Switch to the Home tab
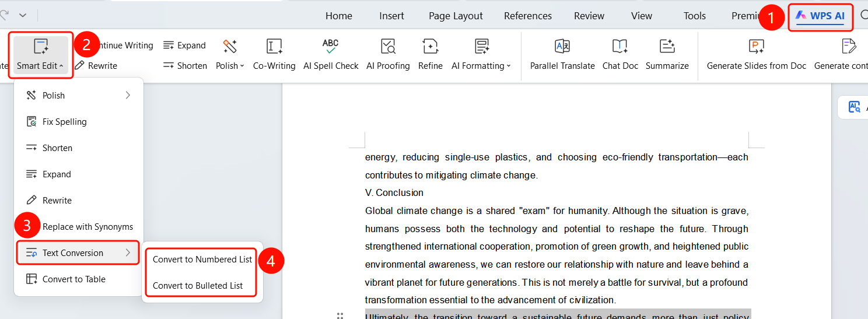 click(339, 16)
